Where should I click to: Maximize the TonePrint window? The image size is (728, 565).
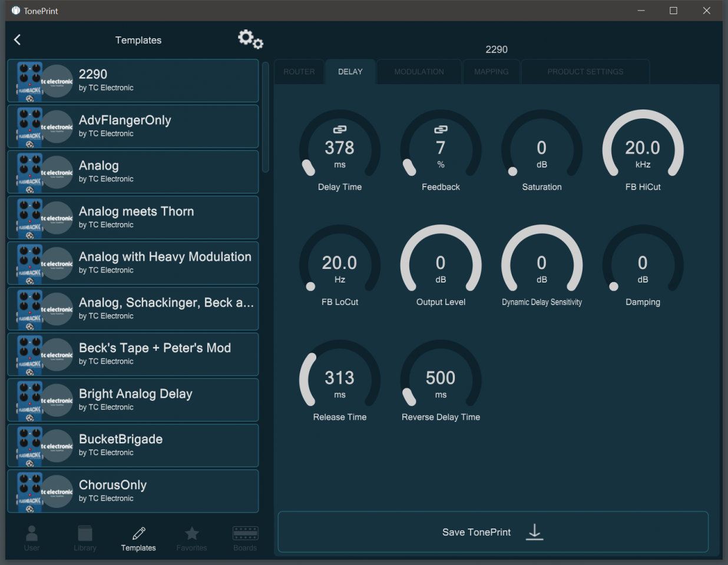(673, 11)
